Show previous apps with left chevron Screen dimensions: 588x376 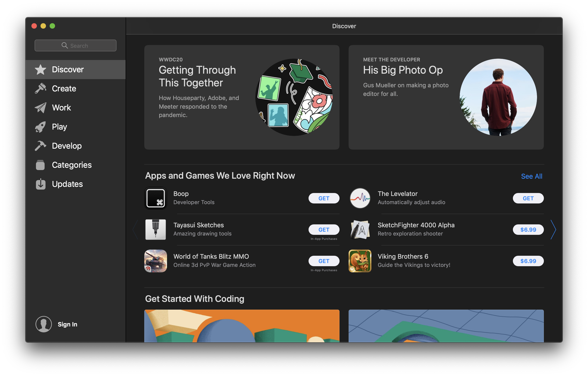point(135,230)
